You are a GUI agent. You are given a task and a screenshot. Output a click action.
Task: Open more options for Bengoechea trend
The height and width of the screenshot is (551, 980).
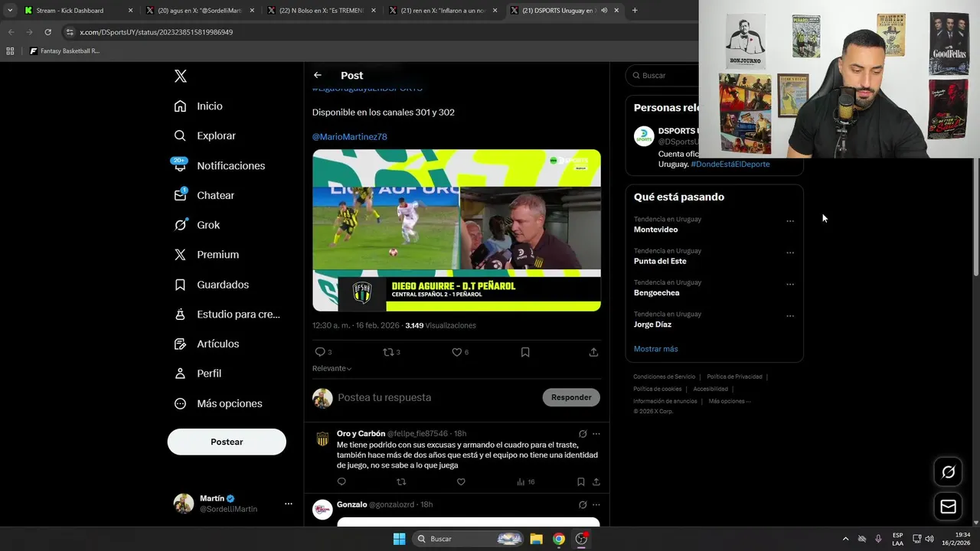(x=790, y=285)
